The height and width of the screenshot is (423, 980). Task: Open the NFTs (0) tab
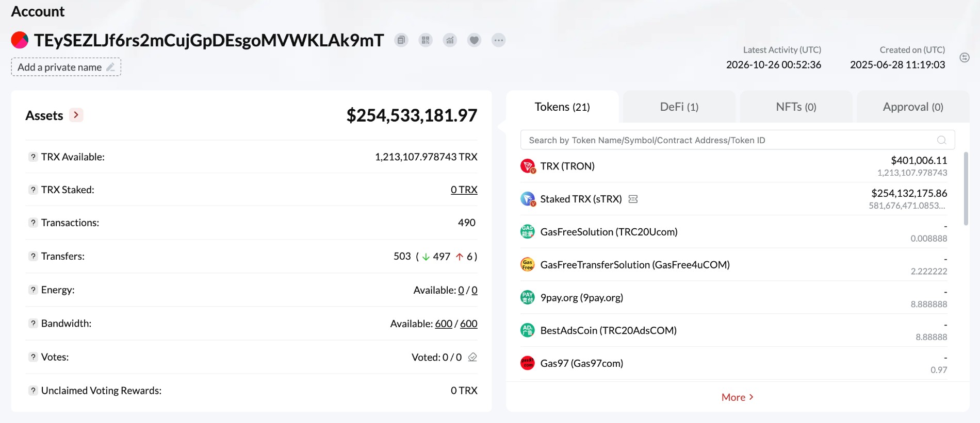click(x=796, y=107)
